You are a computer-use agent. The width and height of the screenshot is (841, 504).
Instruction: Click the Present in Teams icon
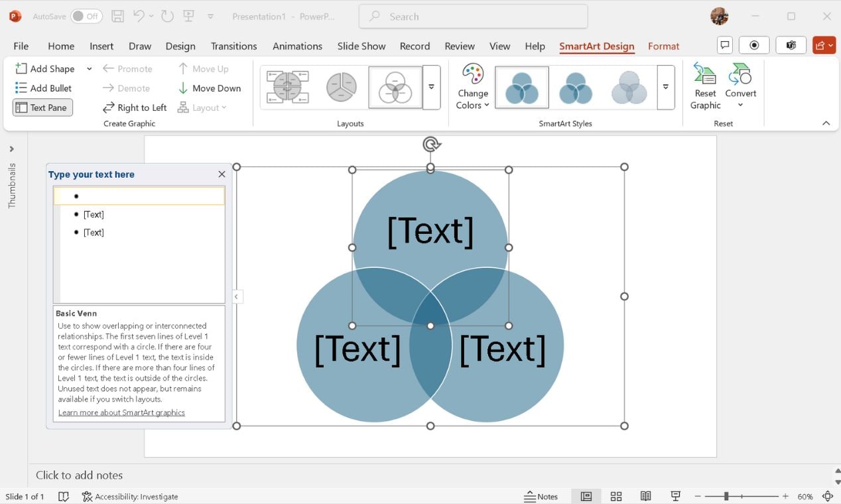(791, 45)
